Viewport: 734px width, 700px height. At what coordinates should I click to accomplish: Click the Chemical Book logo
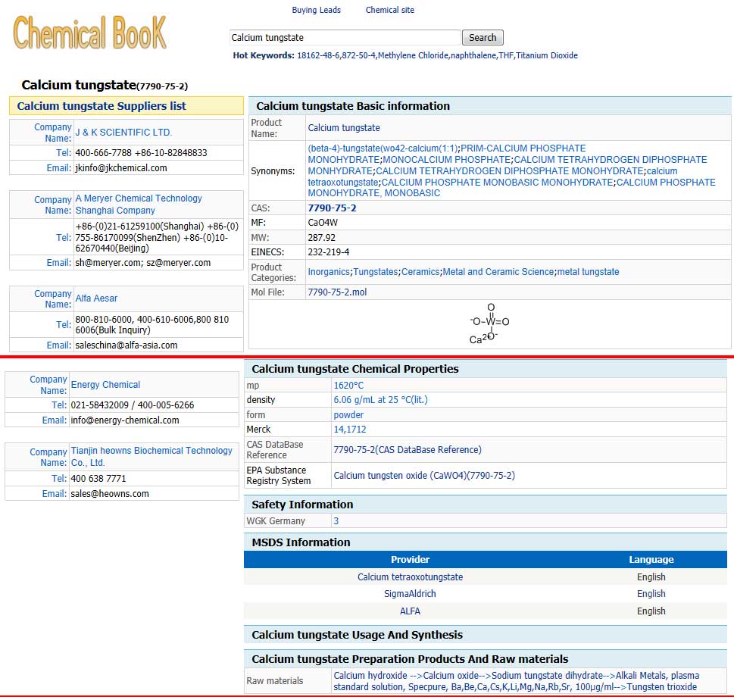click(x=89, y=32)
